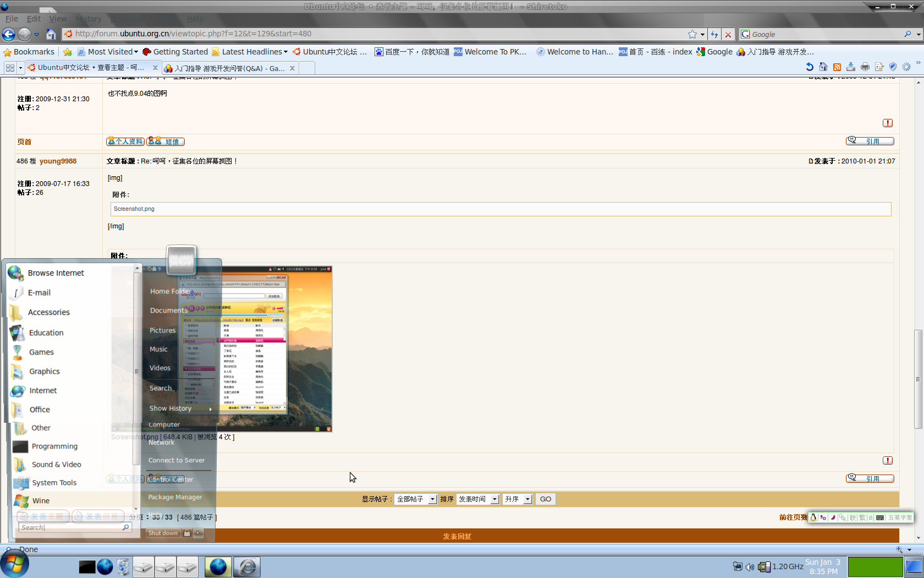Open the Google bookmark in the bookmarks bar
This screenshot has width=924, height=578.
click(x=714, y=52)
